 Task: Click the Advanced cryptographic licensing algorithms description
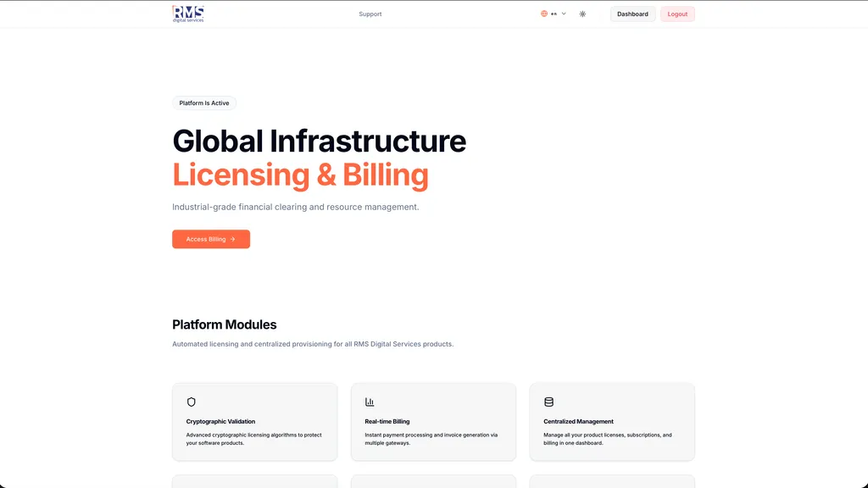[x=254, y=439]
